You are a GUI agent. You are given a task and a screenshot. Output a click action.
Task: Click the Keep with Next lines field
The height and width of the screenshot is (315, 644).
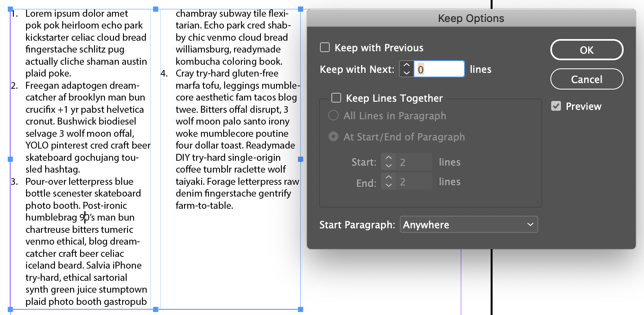tap(439, 69)
